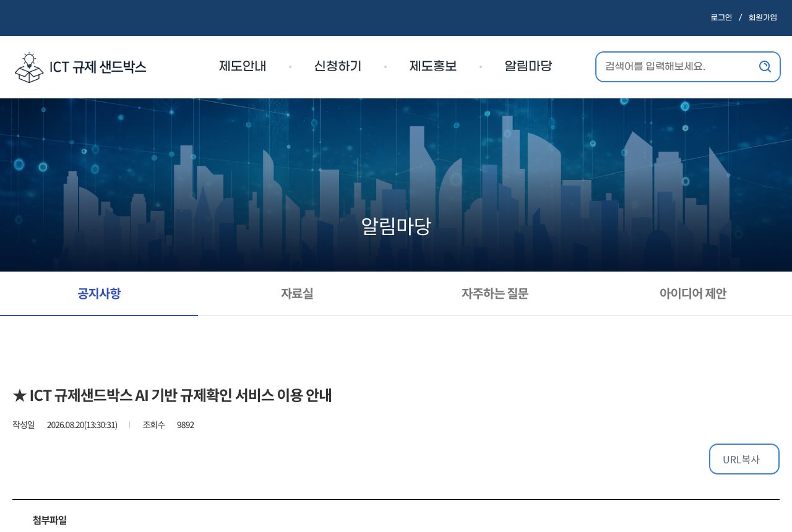This screenshot has height=532, width=792.
Task: Click the 조회수 label
Action: (154, 424)
